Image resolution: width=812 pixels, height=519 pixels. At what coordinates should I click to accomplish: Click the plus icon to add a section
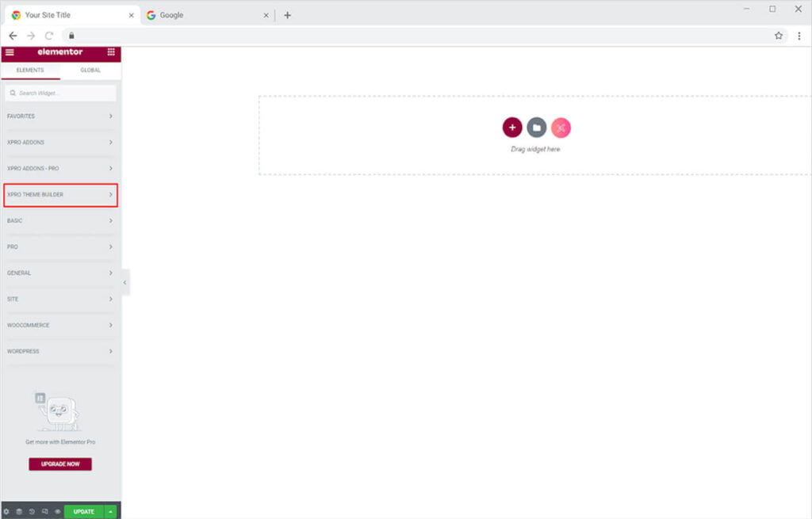pyautogui.click(x=512, y=128)
